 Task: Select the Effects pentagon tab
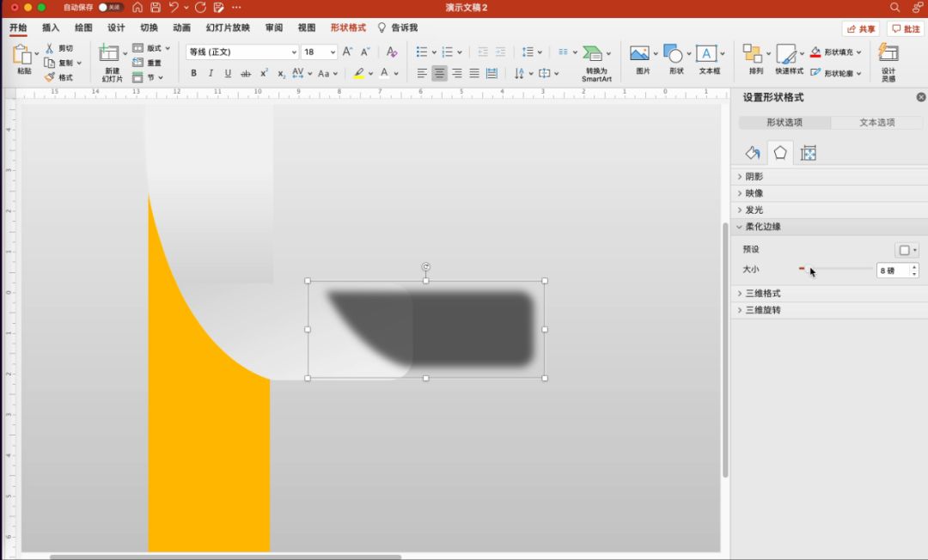click(780, 153)
